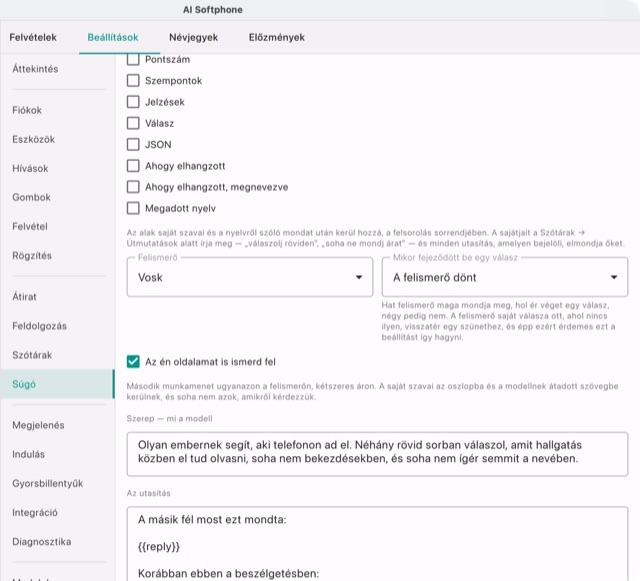The height and width of the screenshot is (581, 640).
Task: Open the Felvételek tab
Action: click(33, 38)
